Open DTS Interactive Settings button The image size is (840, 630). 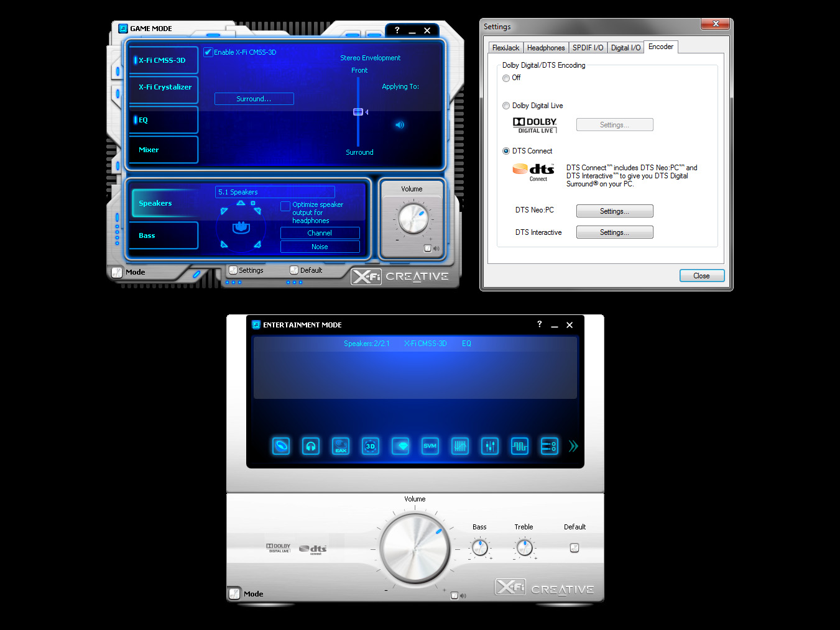(x=614, y=232)
